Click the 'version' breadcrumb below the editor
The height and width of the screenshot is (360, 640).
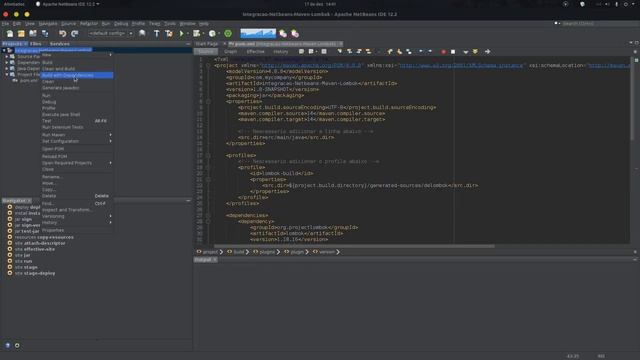pos(327,252)
